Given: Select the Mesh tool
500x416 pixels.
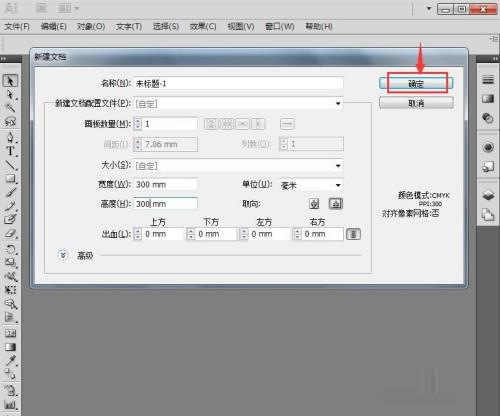Looking at the screenshot, I should pos(10,333).
